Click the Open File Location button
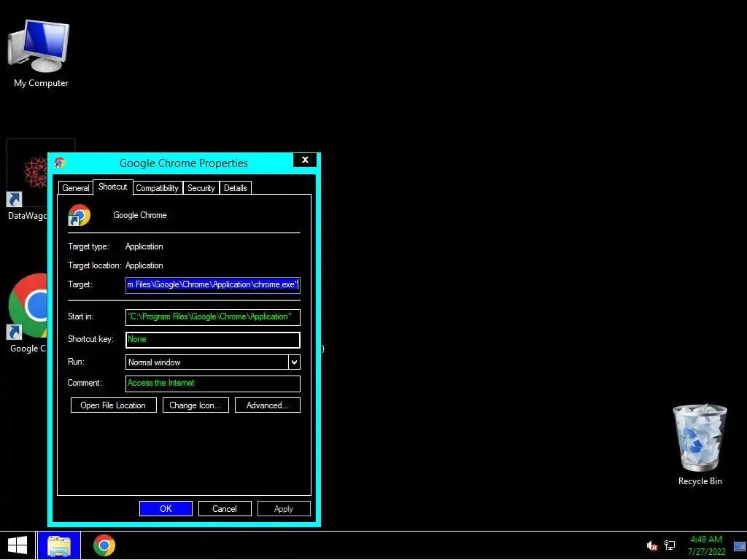 113,405
